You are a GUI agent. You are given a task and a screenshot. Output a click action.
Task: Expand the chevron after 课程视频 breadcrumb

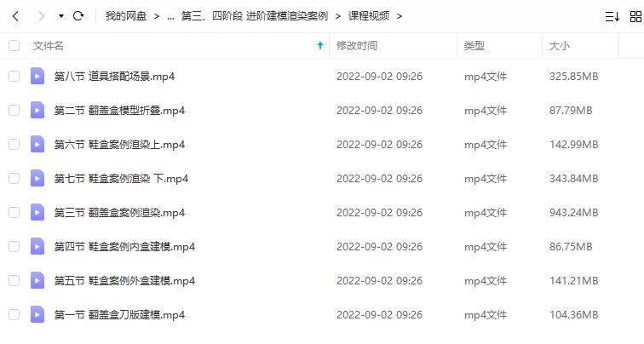click(400, 16)
